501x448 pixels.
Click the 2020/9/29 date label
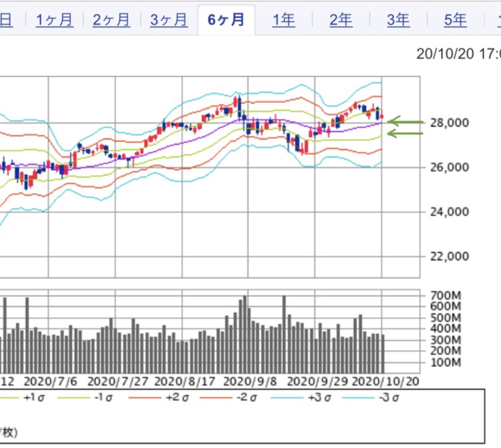[317, 382]
